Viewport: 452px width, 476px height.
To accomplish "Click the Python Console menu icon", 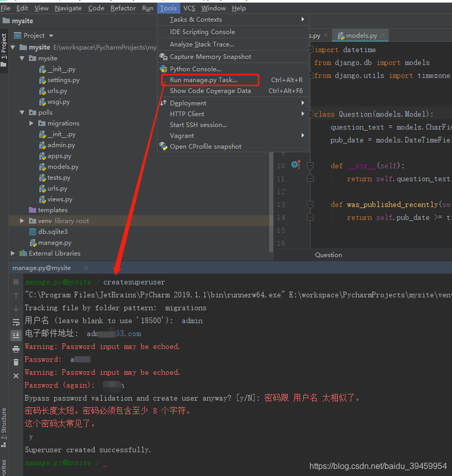I will pyautogui.click(x=163, y=69).
